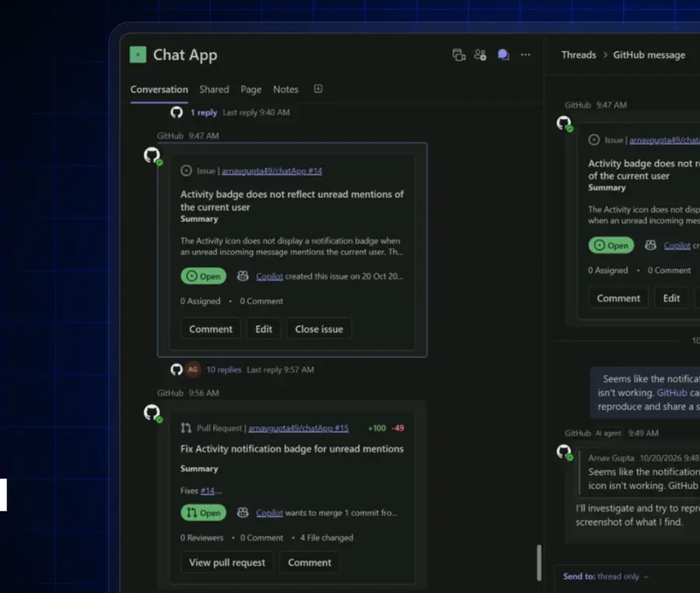Click GitHub avatar of the 9:56 AM message
Viewport: 700px width, 593px height.
152,412
